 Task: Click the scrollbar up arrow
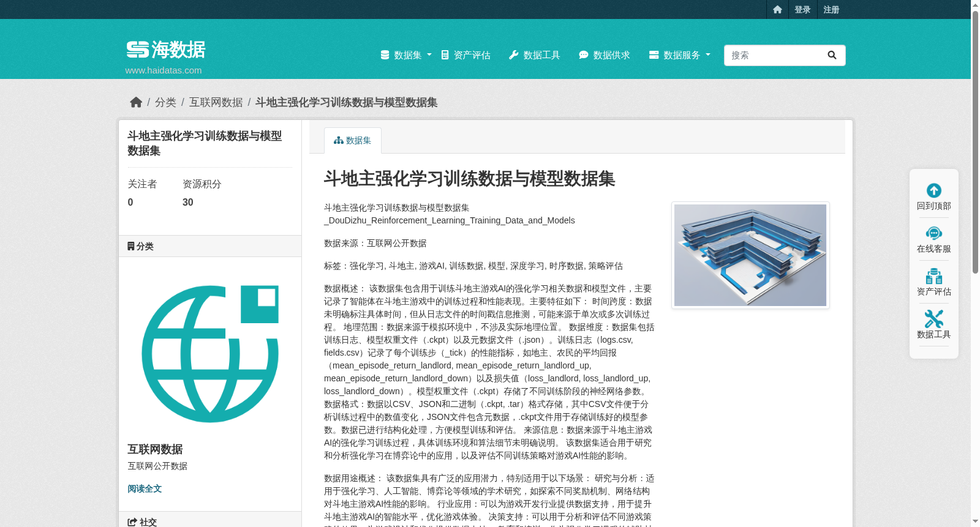click(975, 5)
